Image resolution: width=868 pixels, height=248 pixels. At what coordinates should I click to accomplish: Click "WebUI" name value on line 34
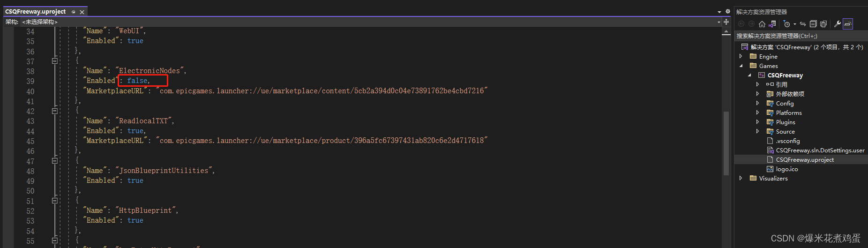[x=130, y=31]
